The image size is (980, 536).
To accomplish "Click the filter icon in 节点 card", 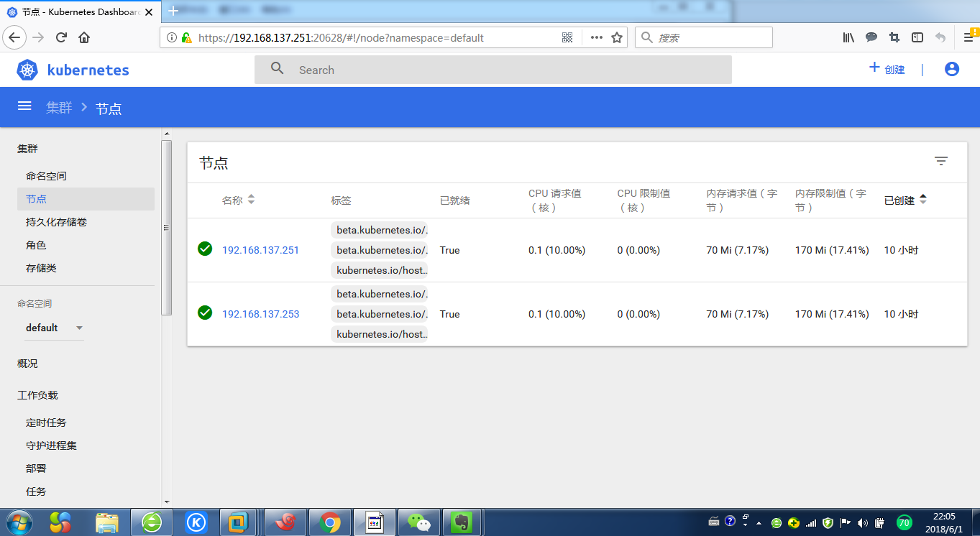I will click(x=941, y=161).
